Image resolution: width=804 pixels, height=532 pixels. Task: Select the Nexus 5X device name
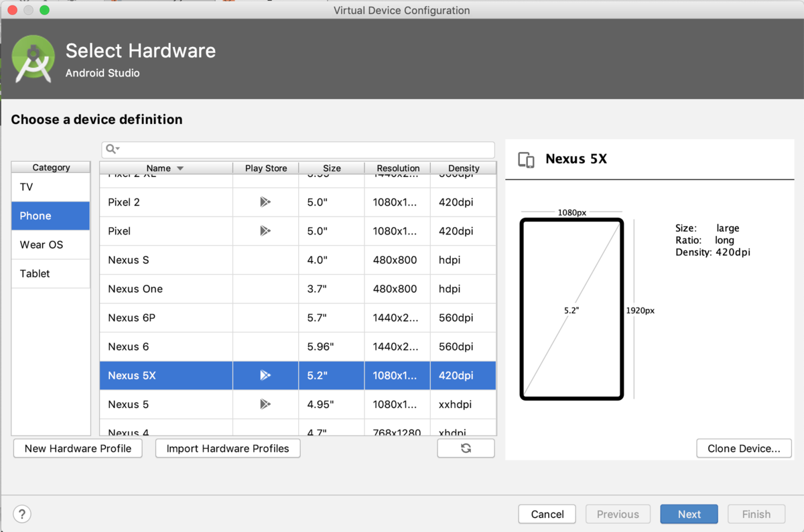point(131,375)
